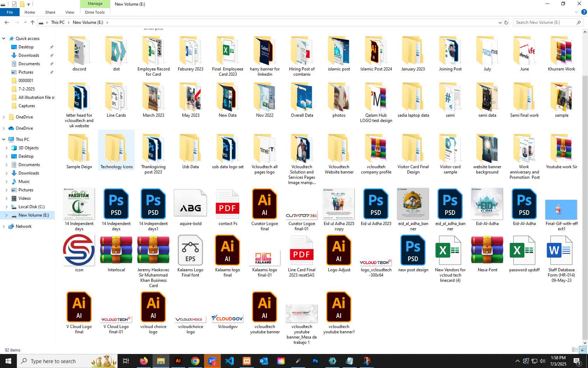This screenshot has width=588, height=368.
Task: Select the Captures folder in sidebar
Action: point(27,106)
